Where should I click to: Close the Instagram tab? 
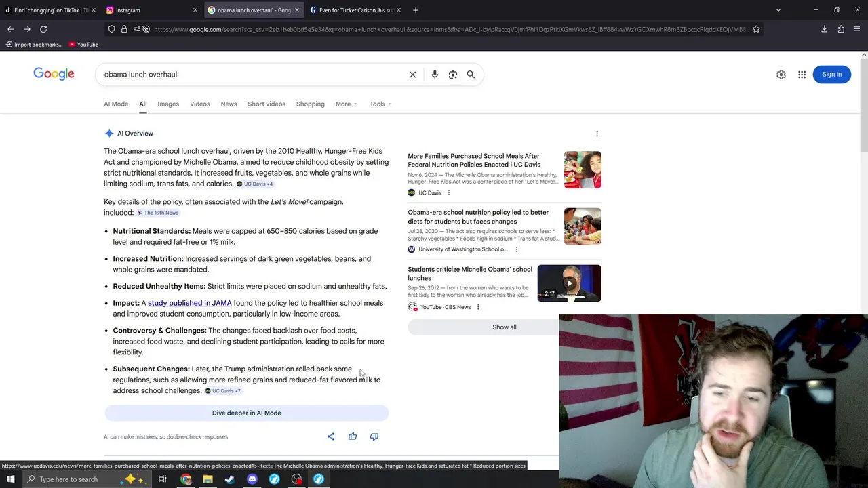click(195, 10)
